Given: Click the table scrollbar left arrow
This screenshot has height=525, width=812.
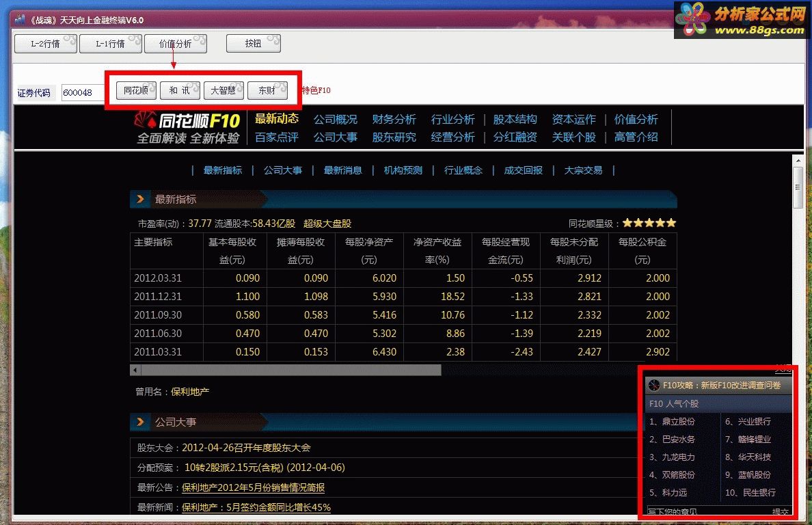Looking at the screenshot, I should point(135,370).
